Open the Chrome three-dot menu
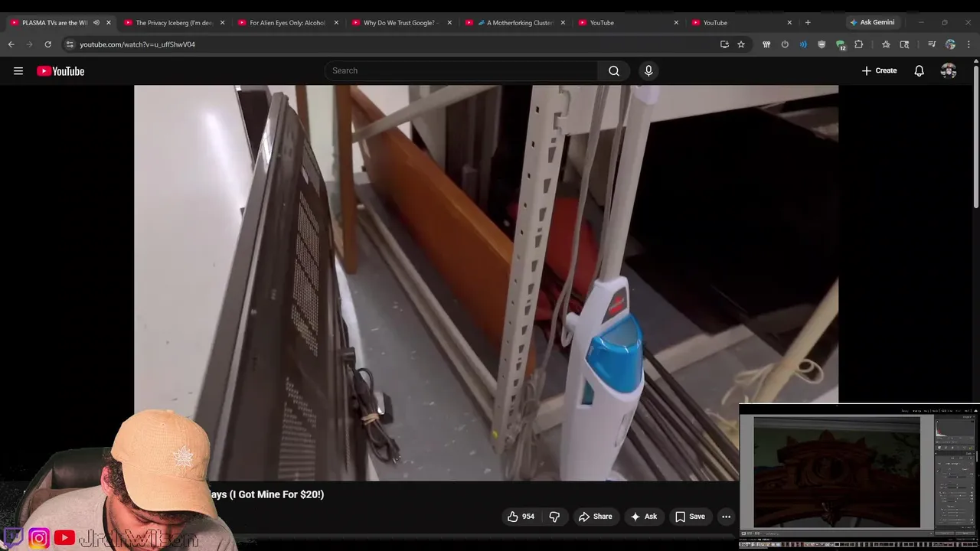Screen dimensions: 980x551 tap(969, 44)
